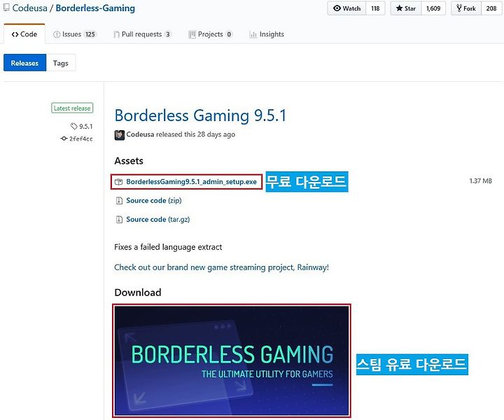This screenshot has height=420, width=504.
Task: Click the Watch button
Action: click(x=346, y=8)
